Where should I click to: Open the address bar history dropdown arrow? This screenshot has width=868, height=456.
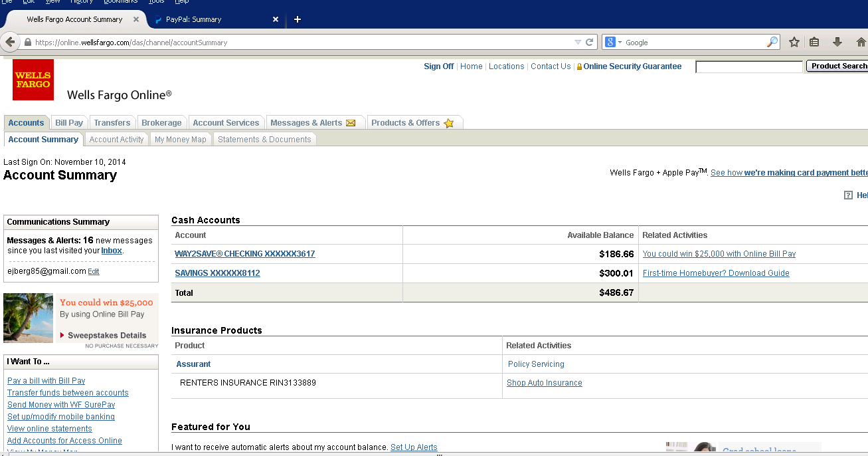click(578, 42)
